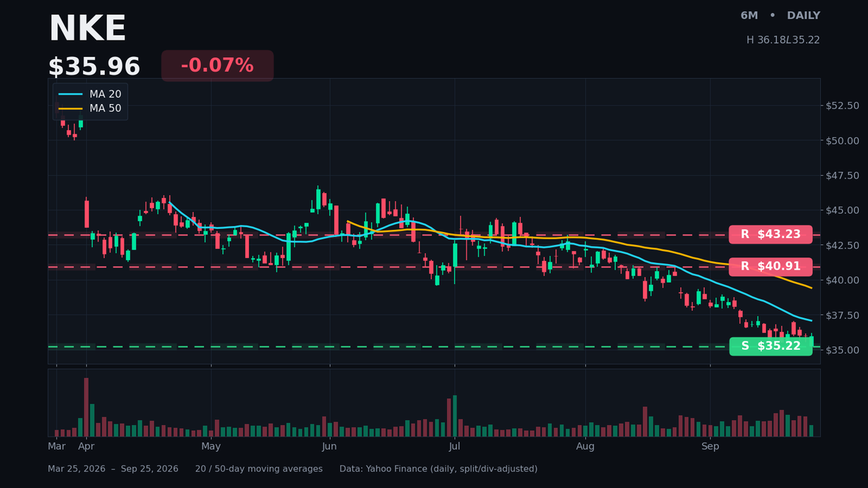Click the MA 50 legend entry
This screenshot has height=488, width=868.
coord(90,109)
